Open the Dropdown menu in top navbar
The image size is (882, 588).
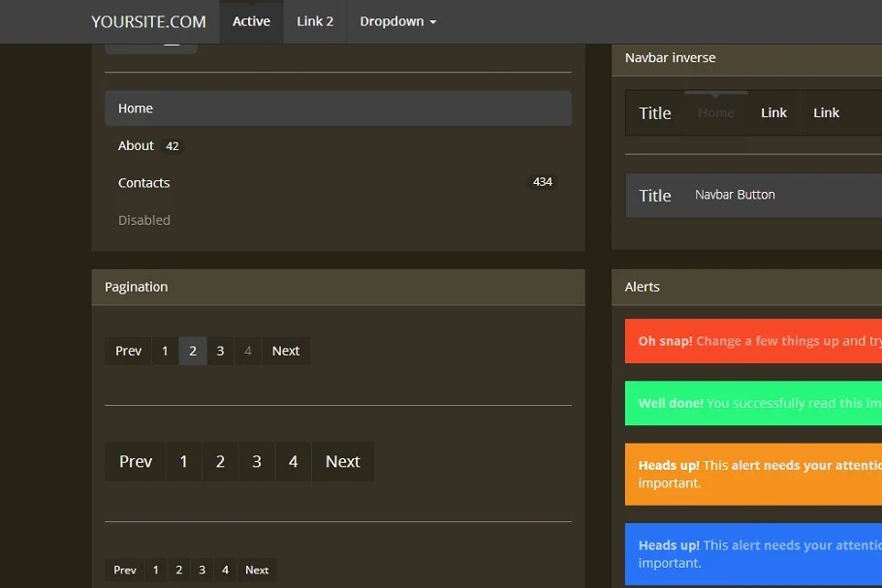coord(397,21)
